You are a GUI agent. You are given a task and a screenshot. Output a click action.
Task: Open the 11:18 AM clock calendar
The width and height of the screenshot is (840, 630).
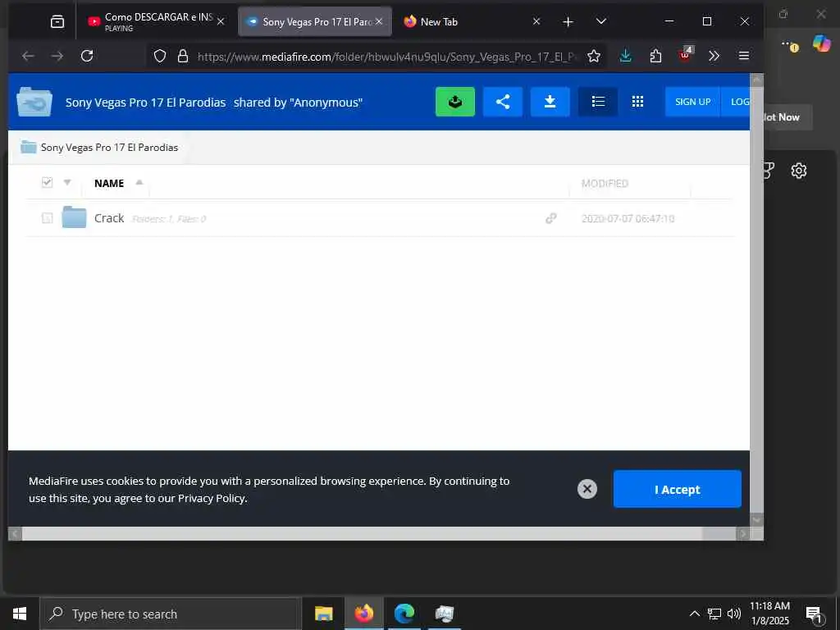pyautogui.click(x=769, y=614)
